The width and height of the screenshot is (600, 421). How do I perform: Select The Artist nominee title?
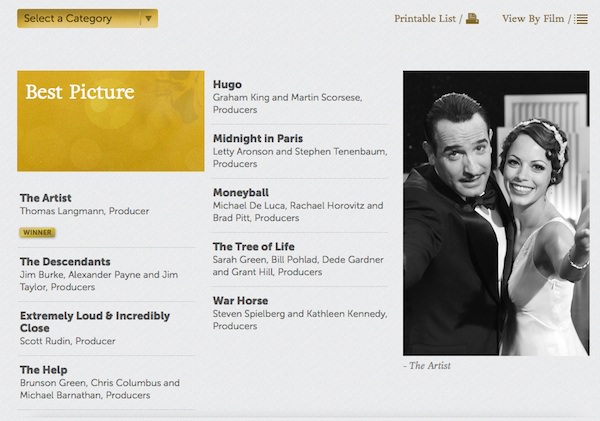click(46, 198)
